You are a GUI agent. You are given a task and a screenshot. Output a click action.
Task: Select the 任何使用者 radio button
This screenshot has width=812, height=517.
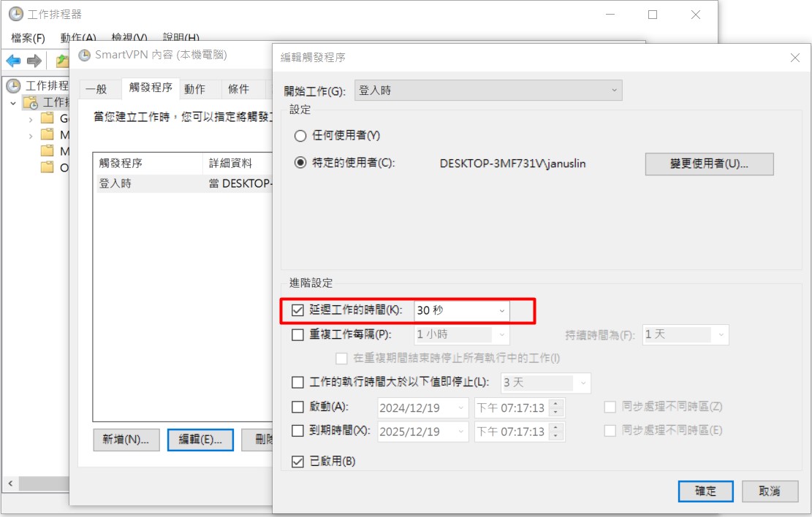(300, 136)
